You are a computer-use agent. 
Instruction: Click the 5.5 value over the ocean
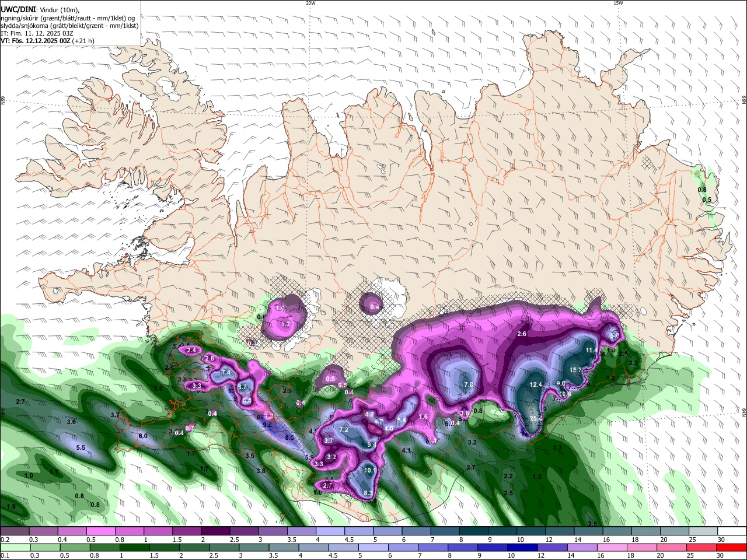click(81, 448)
